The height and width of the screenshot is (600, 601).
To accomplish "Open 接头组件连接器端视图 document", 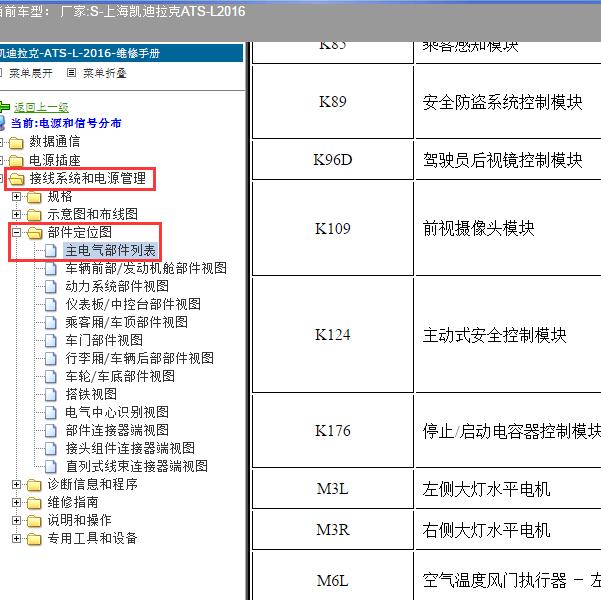I will 130,449.
